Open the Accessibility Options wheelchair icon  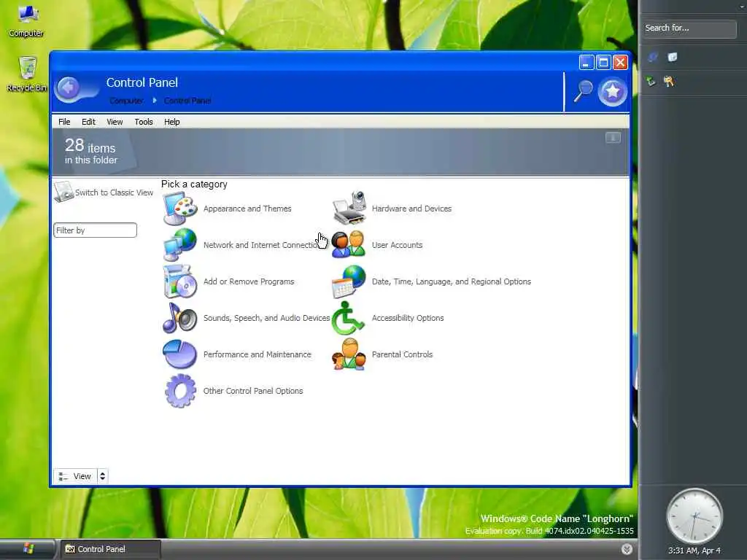pos(348,318)
